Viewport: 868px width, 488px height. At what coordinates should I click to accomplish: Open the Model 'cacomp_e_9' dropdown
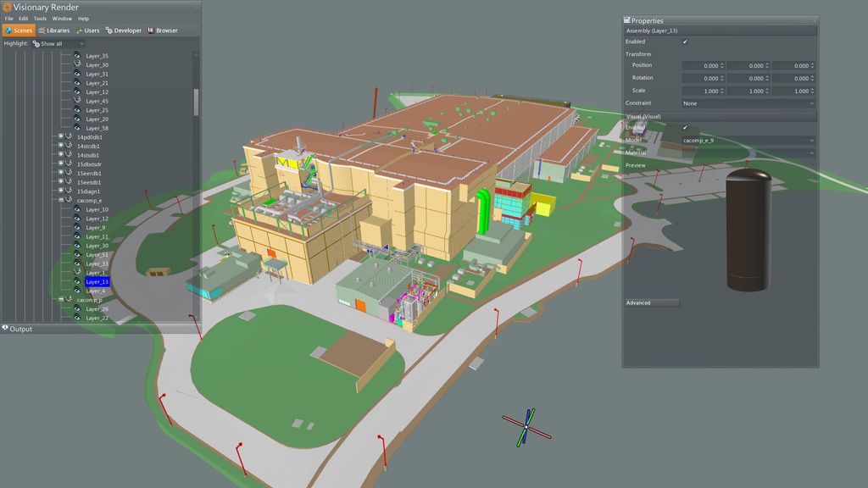748,141
